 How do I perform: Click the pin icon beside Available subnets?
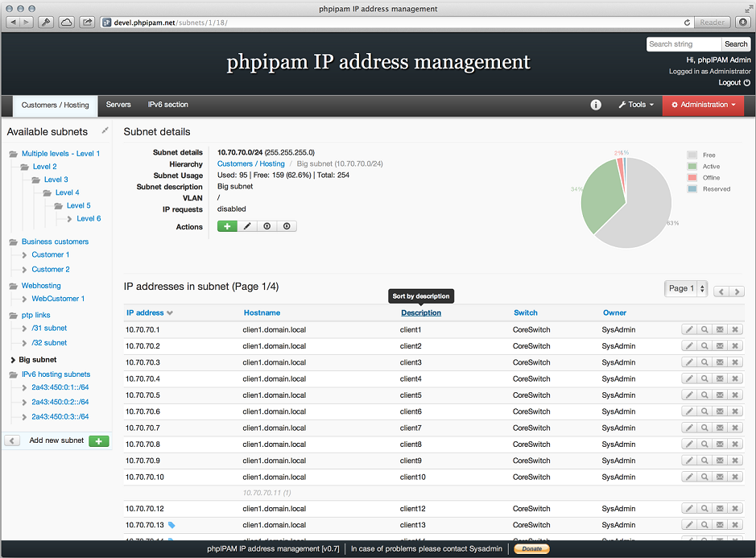click(105, 130)
